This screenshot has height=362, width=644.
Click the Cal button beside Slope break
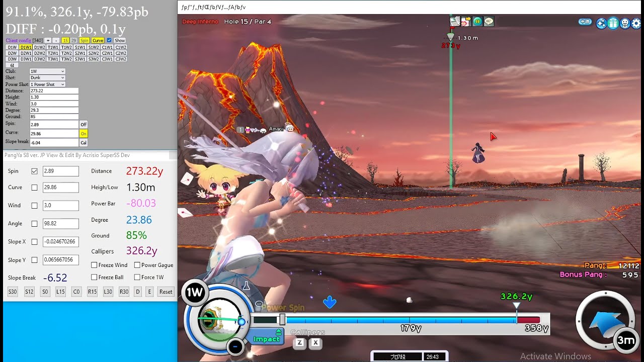(x=84, y=143)
